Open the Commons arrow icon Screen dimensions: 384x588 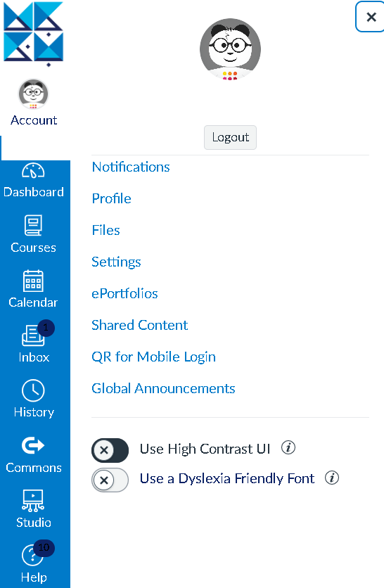click(33, 445)
